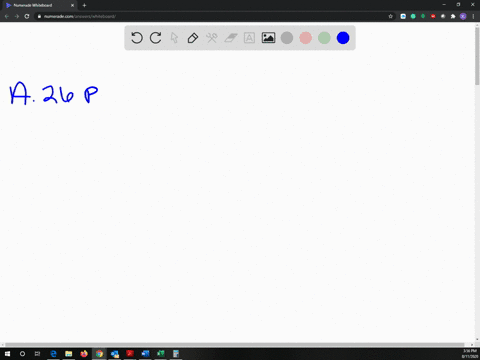Screen dimensions: 480x360
Task: Open File Explorer from the taskbar
Action: [x=69, y=354]
